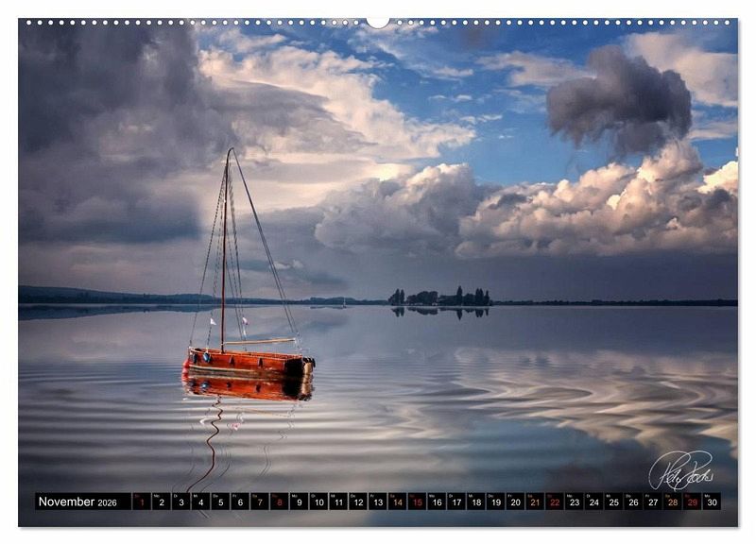Click the boat's reflection in the water

click(x=246, y=387)
